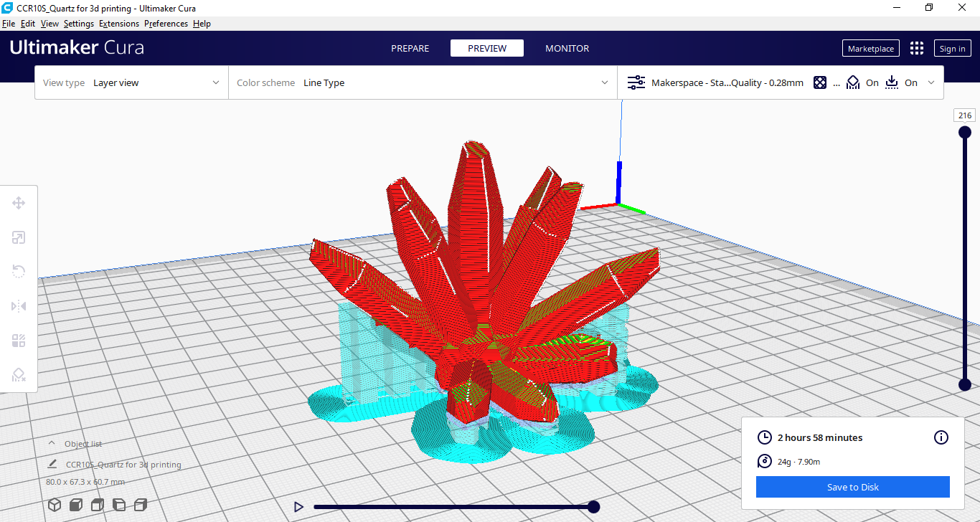Viewport: 980px width, 522px height.
Task: Select the Mirror tool
Action: tap(19, 306)
